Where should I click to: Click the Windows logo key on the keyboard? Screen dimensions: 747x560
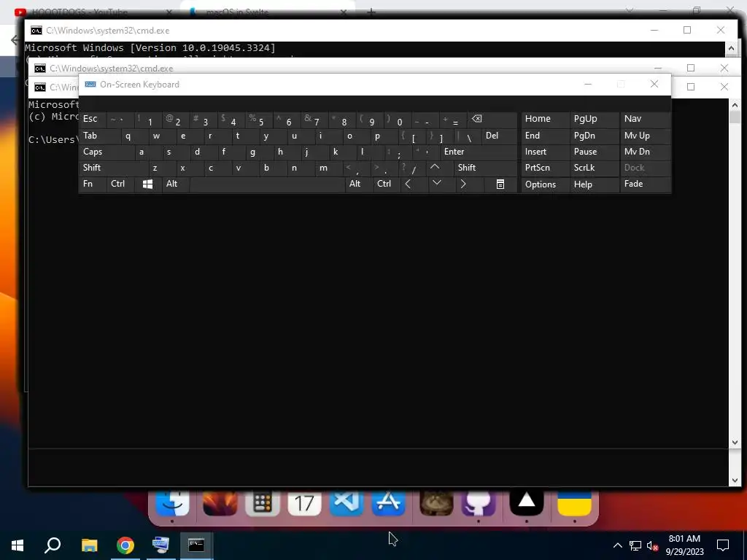click(147, 184)
